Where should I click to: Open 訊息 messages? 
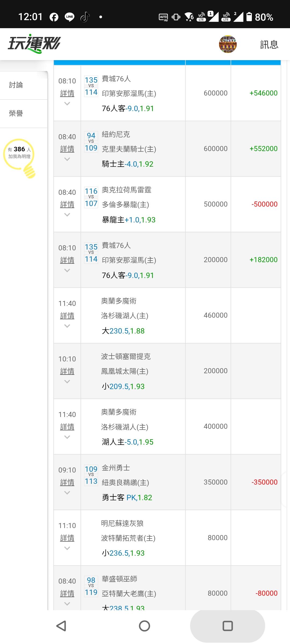click(269, 45)
